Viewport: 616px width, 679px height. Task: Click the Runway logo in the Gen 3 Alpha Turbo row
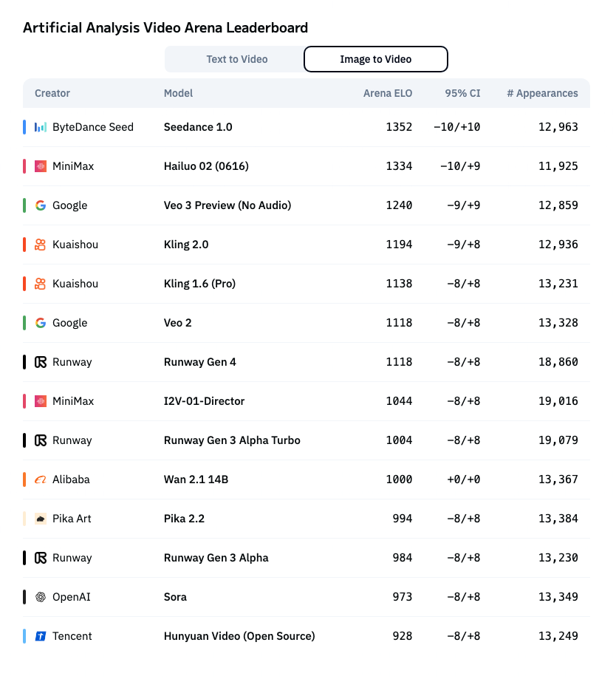tap(41, 440)
